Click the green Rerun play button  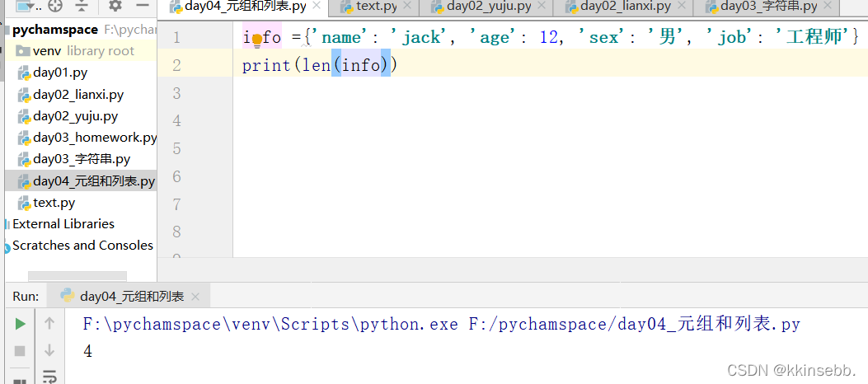pyautogui.click(x=20, y=324)
